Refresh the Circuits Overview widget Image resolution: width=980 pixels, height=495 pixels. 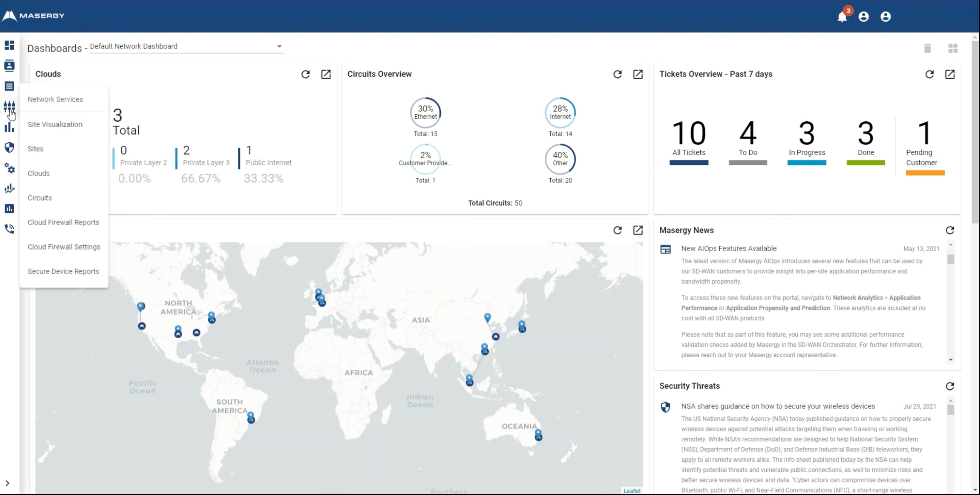617,74
